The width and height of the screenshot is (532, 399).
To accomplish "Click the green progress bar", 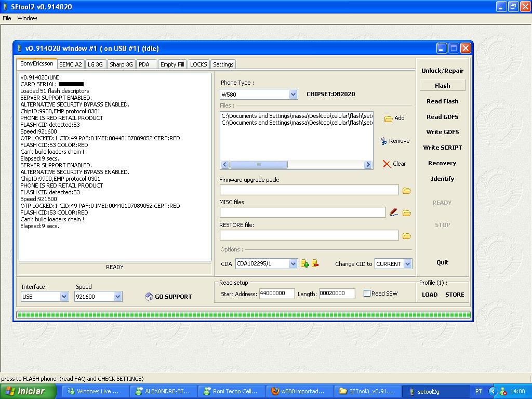I will tap(243, 315).
